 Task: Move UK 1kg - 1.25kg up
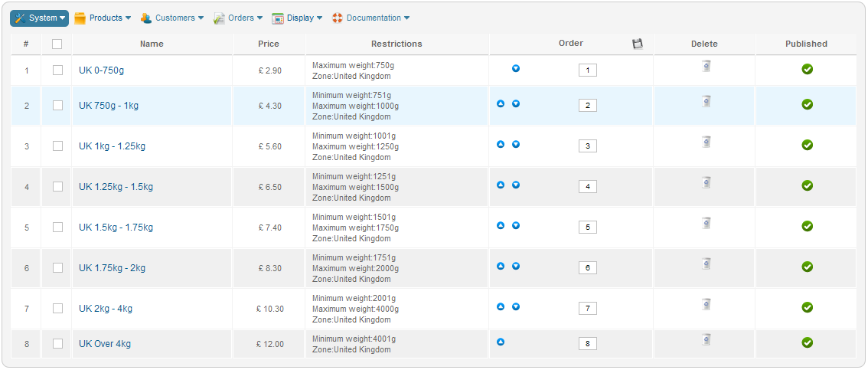click(501, 144)
